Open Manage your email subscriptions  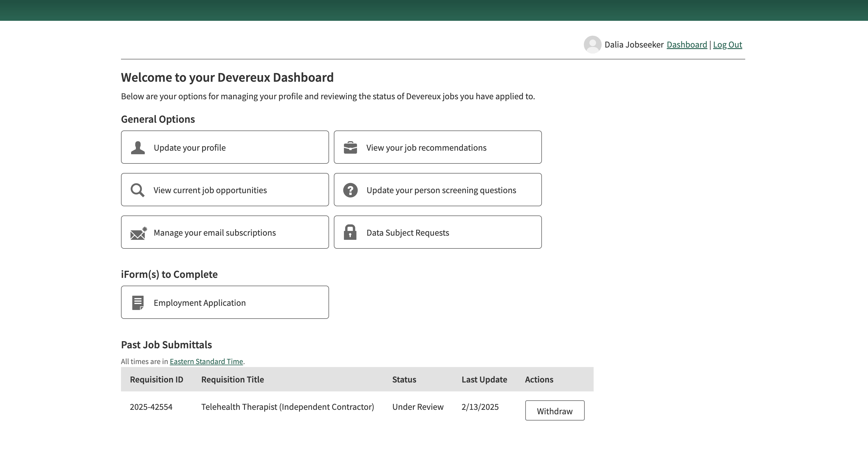225,232
